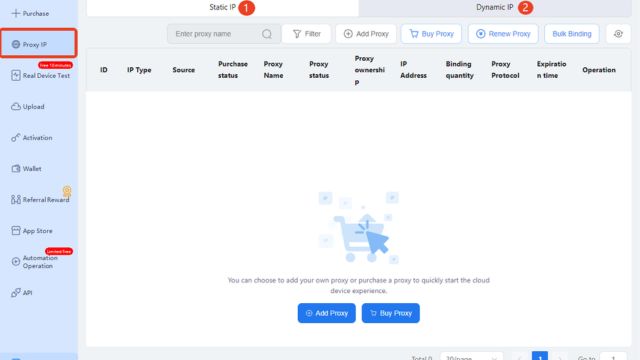Open the Referral Reward section
The height and width of the screenshot is (360, 640).
click(40, 200)
